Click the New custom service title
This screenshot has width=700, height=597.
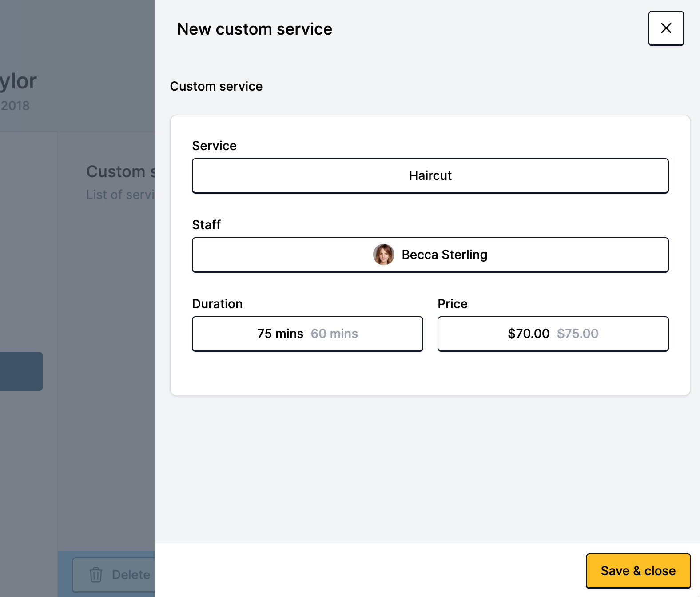(255, 29)
